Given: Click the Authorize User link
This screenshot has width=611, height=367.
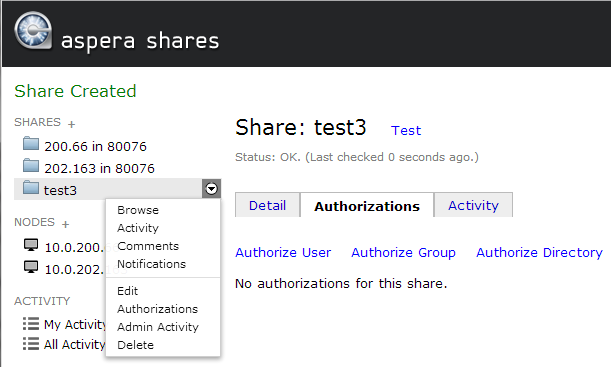Looking at the screenshot, I should pos(283,252).
